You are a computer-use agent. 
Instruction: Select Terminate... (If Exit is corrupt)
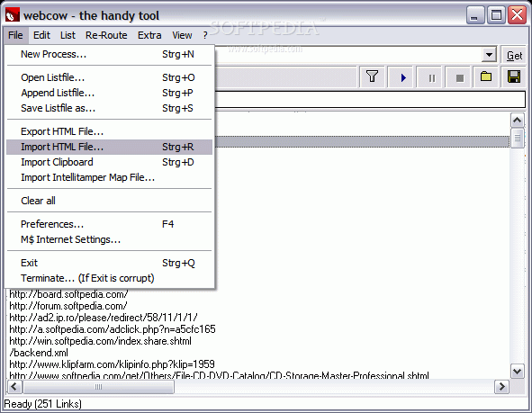(x=109, y=278)
